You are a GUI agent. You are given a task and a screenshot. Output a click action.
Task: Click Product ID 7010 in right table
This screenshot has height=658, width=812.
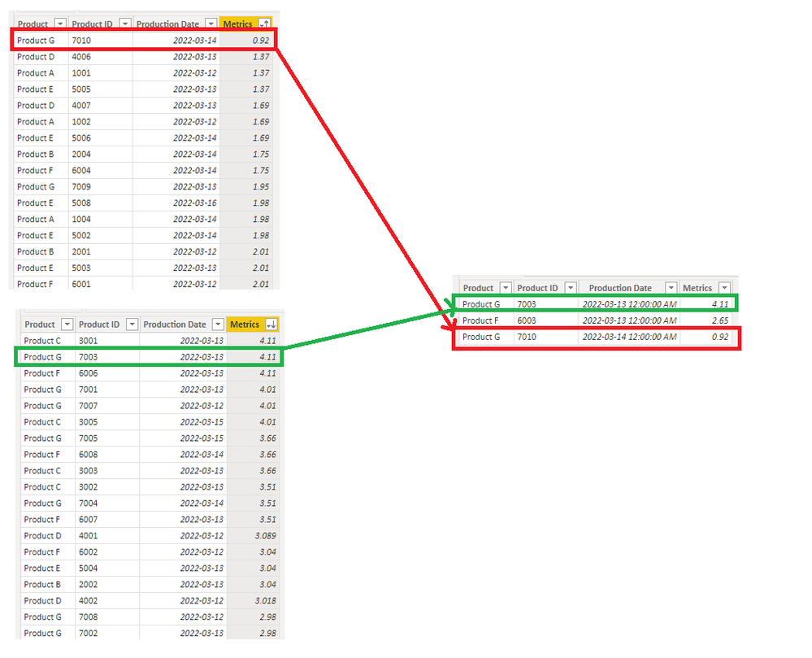click(x=527, y=337)
